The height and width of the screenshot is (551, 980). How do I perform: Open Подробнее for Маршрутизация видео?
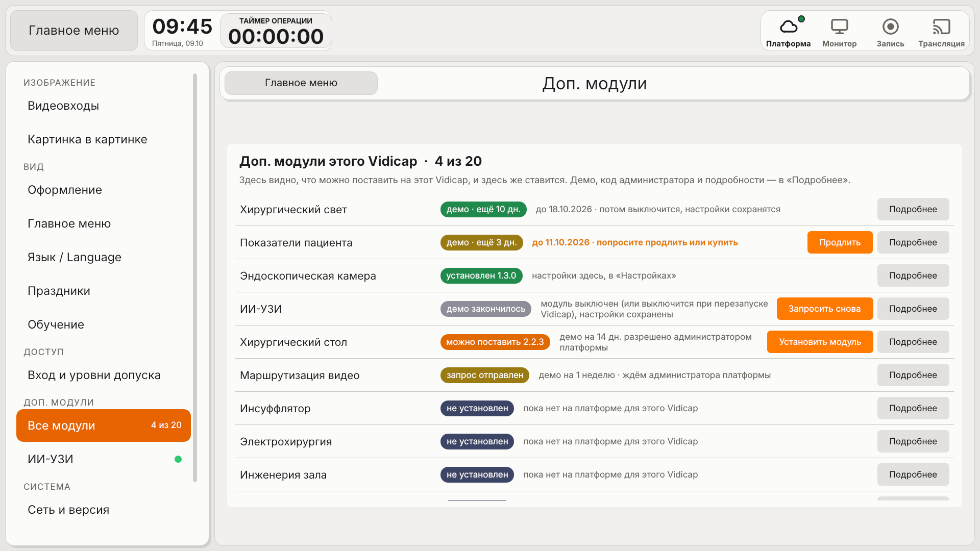pos(913,375)
